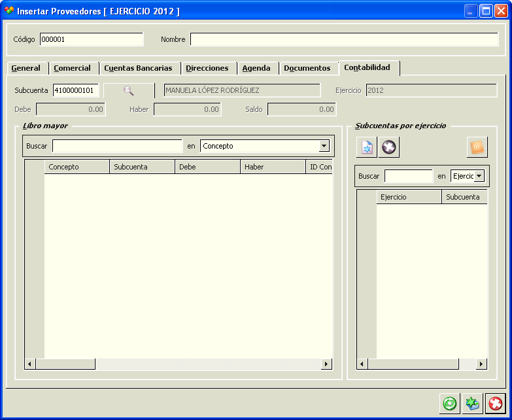The width and height of the screenshot is (512, 420).
Task: Click the Subcuentas grid horizontal scrollbar thumb
Action: pos(413,364)
